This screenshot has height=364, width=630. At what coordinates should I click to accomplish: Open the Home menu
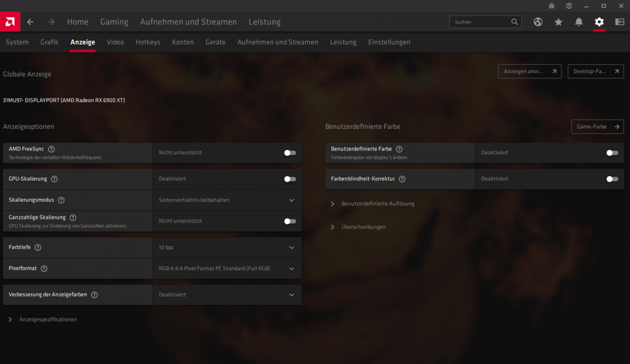78,22
